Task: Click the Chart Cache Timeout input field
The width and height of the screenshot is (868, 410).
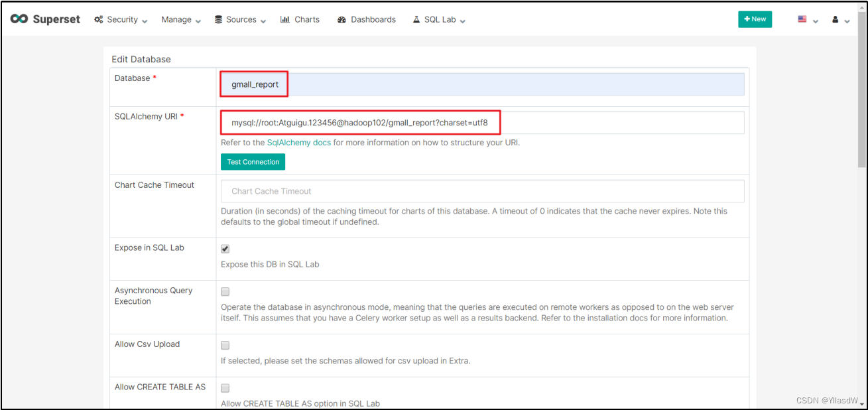Action: coord(483,191)
